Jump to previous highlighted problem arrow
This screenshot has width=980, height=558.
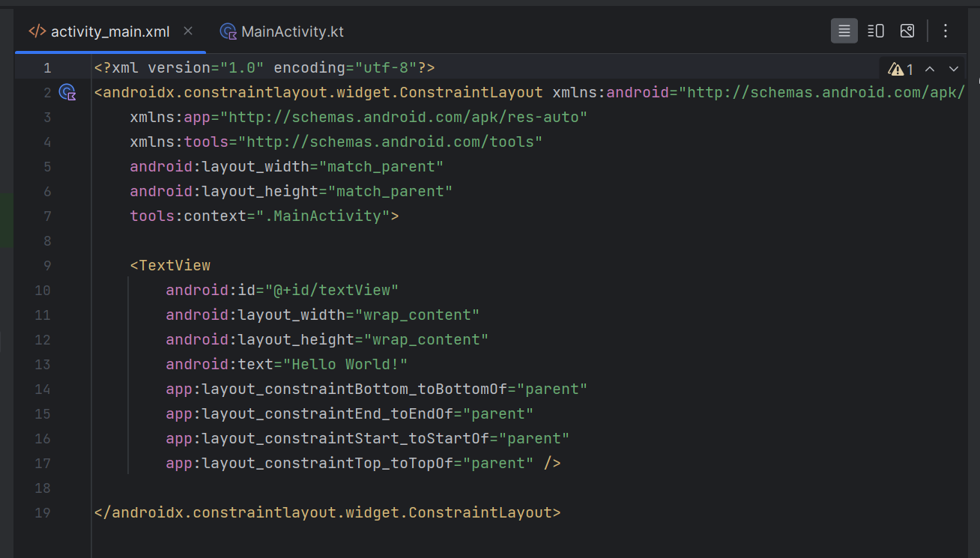930,69
